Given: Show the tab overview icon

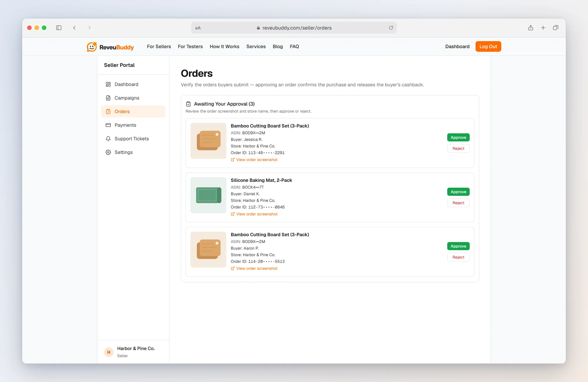Looking at the screenshot, I should pyautogui.click(x=556, y=28).
